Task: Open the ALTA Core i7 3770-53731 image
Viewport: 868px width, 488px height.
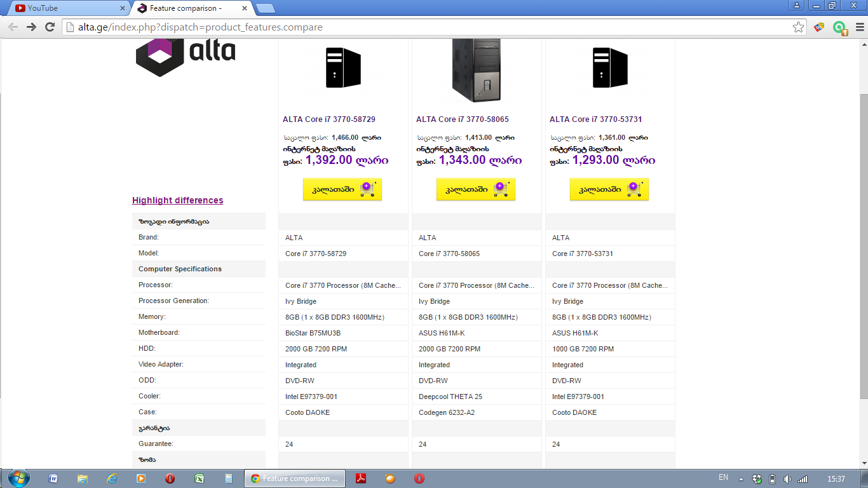Action: tap(610, 68)
